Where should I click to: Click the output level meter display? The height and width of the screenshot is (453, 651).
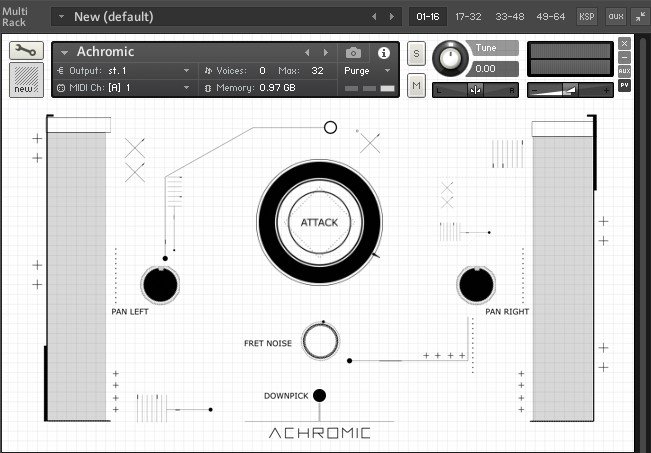pos(570,59)
